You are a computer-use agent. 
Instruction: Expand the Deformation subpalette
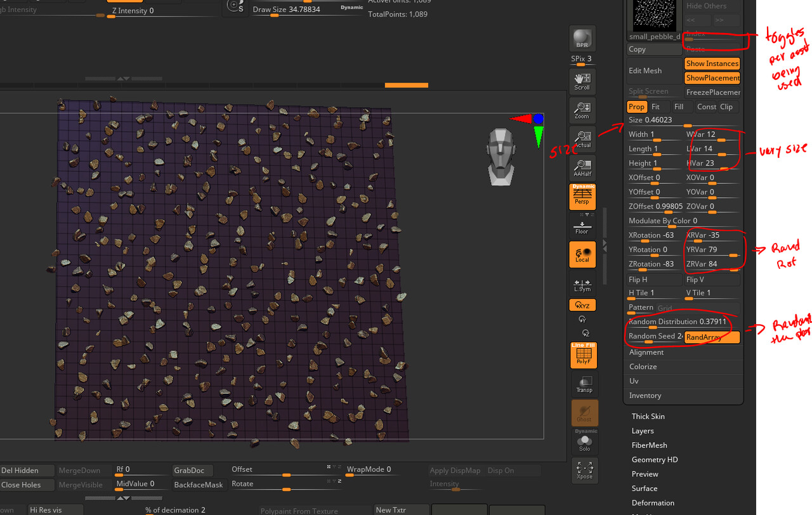[653, 503]
